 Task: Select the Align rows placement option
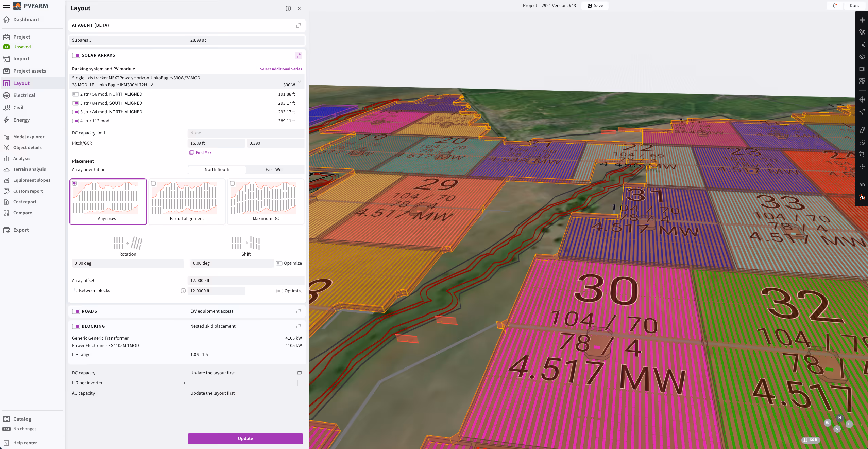[108, 202]
